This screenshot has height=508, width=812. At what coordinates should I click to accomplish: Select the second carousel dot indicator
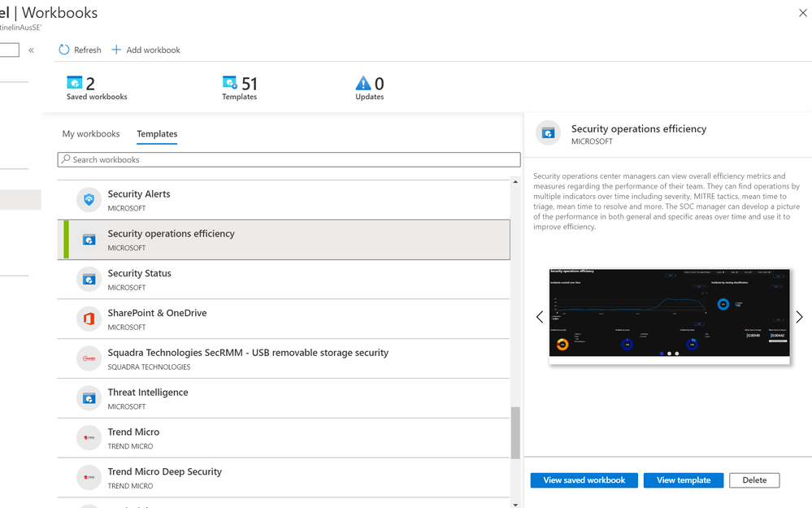669,354
